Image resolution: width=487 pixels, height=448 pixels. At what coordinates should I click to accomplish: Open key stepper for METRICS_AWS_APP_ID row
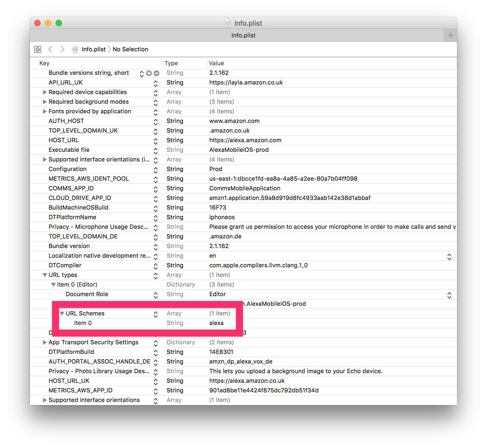coord(155,391)
